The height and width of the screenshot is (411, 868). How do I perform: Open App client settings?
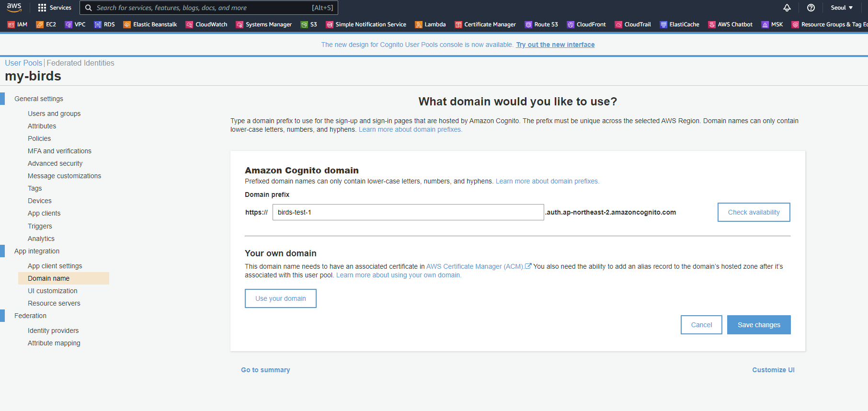tap(55, 266)
